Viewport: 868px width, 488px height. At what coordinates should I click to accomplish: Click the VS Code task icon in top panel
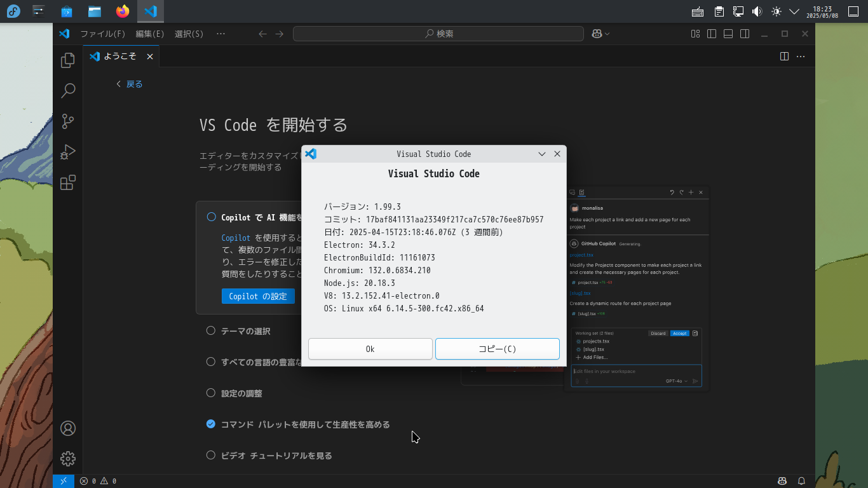151,11
